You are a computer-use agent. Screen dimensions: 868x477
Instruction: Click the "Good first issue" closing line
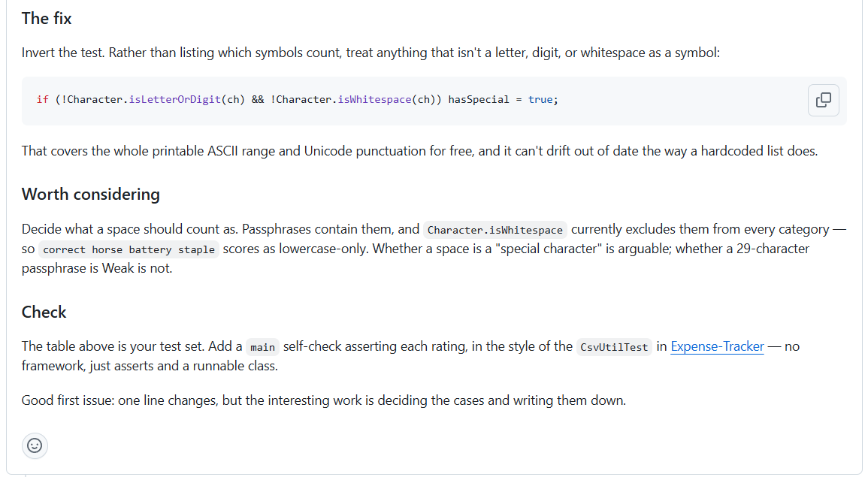(x=324, y=400)
